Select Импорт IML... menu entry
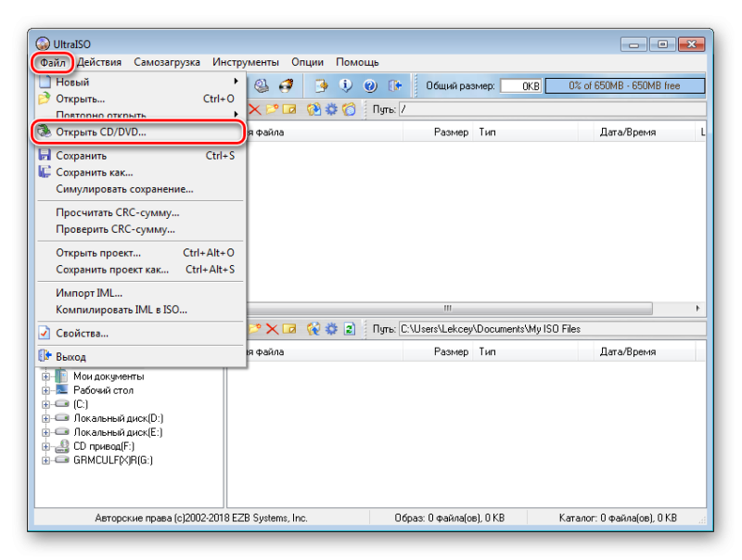742x560 pixels. (140, 293)
